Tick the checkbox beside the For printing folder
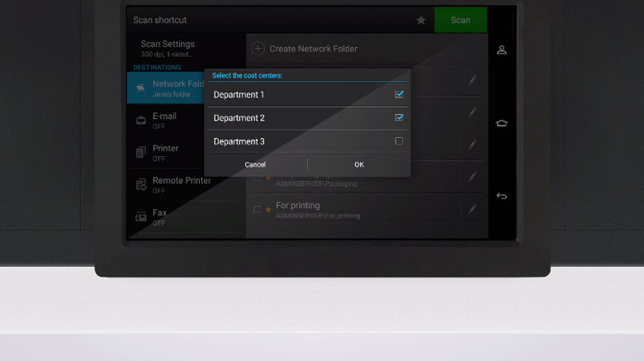This screenshot has width=644, height=361. [x=257, y=210]
